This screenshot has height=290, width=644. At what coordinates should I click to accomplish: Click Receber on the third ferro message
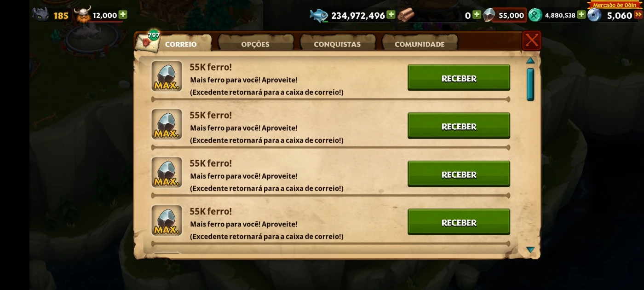pyautogui.click(x=459, y=174)
